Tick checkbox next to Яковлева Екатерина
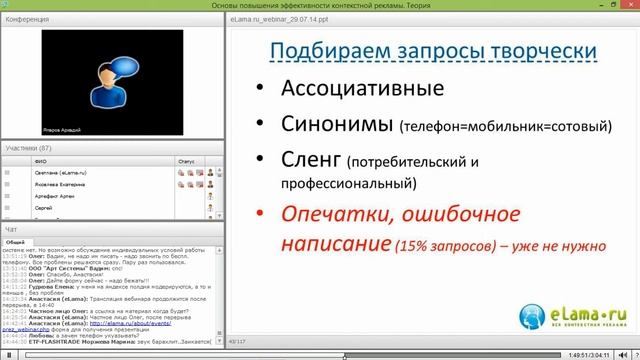 (x=7, y=184)
